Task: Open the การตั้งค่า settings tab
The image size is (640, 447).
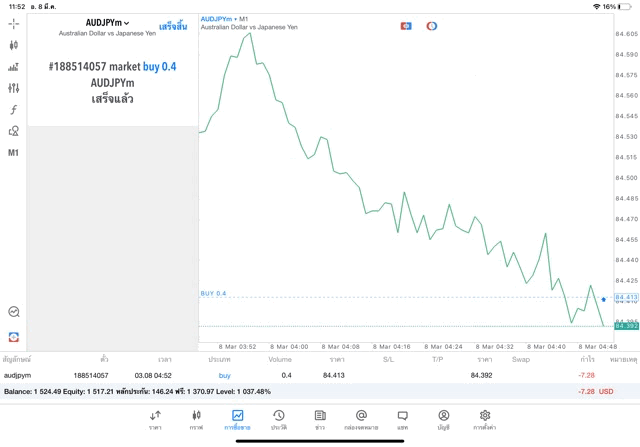Action: (x=484, y=419)
